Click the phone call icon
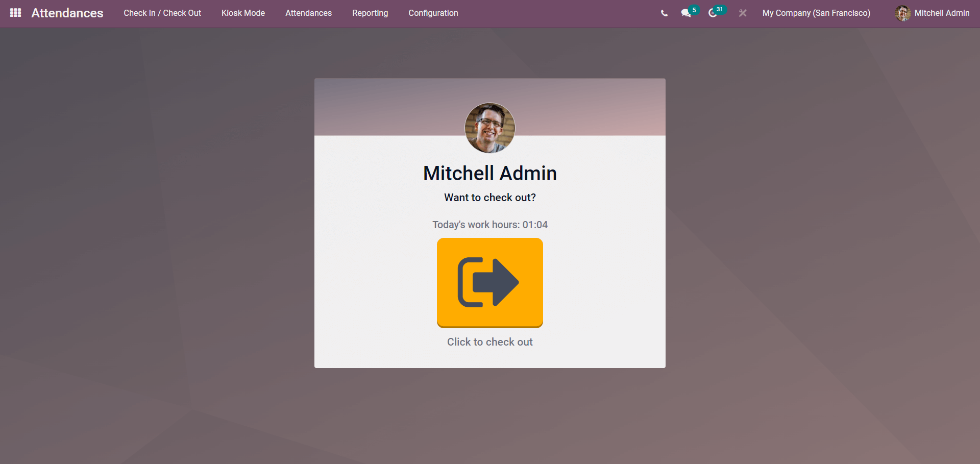 tap(664, 13)
